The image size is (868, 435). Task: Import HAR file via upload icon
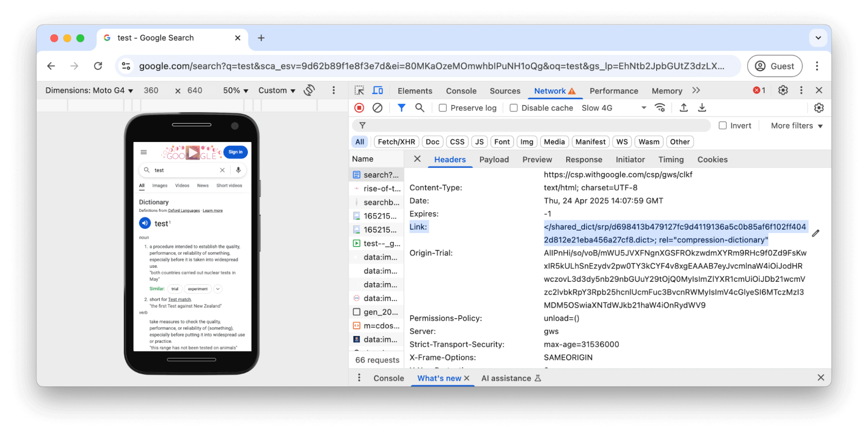pos(683,108)
